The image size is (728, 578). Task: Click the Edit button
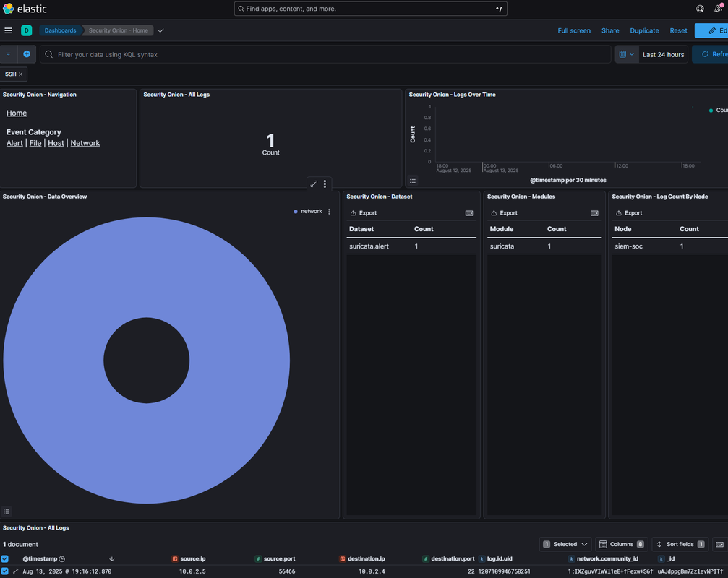click(711, 30)
